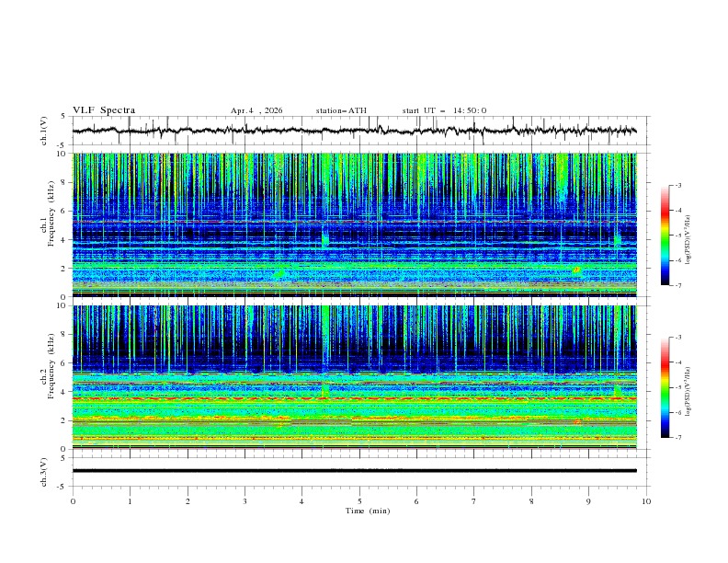Click the time axis tick label '10'
This screenshot has width=728, height=563.
click(646, 501)
